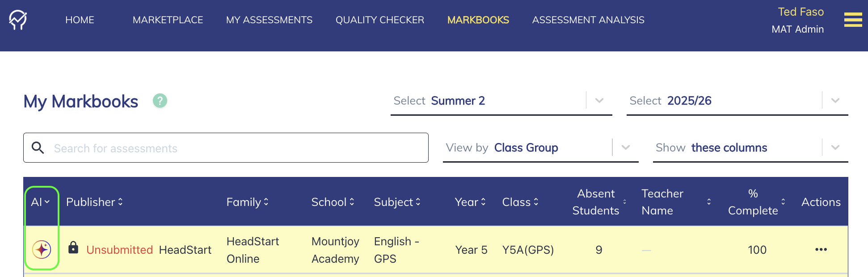Click the green help question mark icon
Viewport: 868px width, 277px height.
(x=160, y=101)
